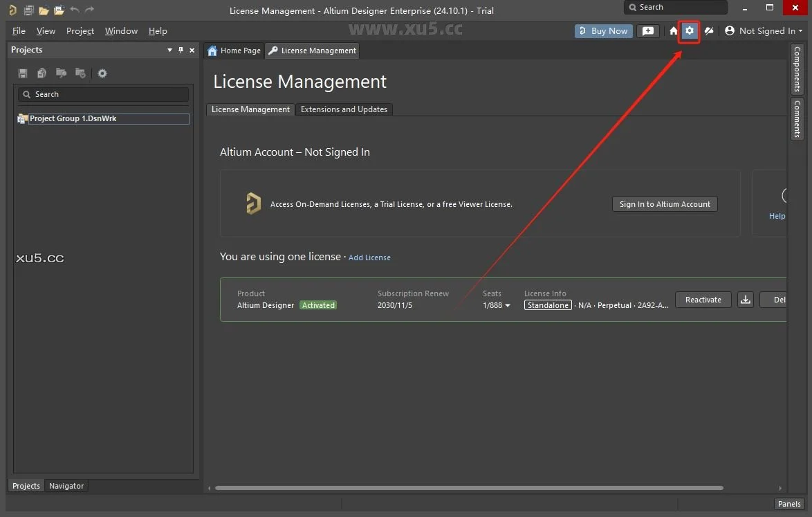
Task: Click the Home icon in top toolbar
Action: (x=673, y=31)
